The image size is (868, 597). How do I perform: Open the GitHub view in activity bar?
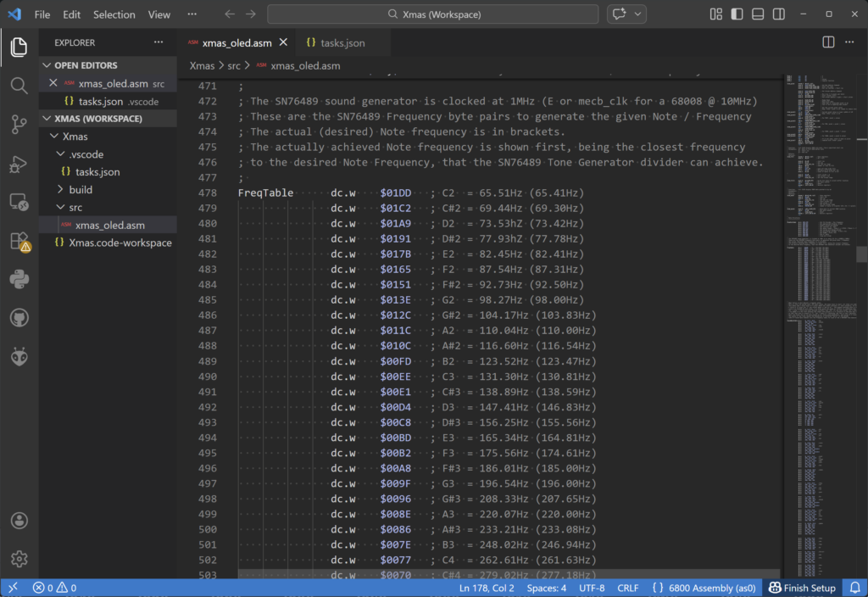19,318
